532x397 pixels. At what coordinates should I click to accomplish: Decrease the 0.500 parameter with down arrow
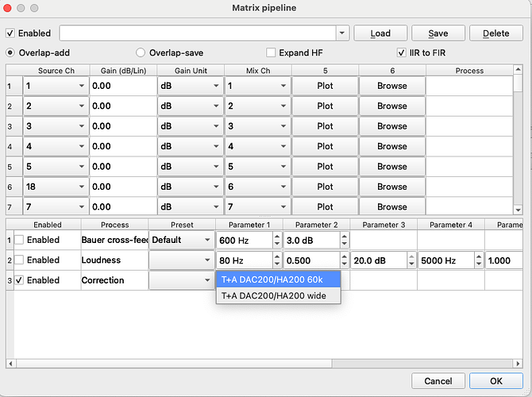point(345,264)
